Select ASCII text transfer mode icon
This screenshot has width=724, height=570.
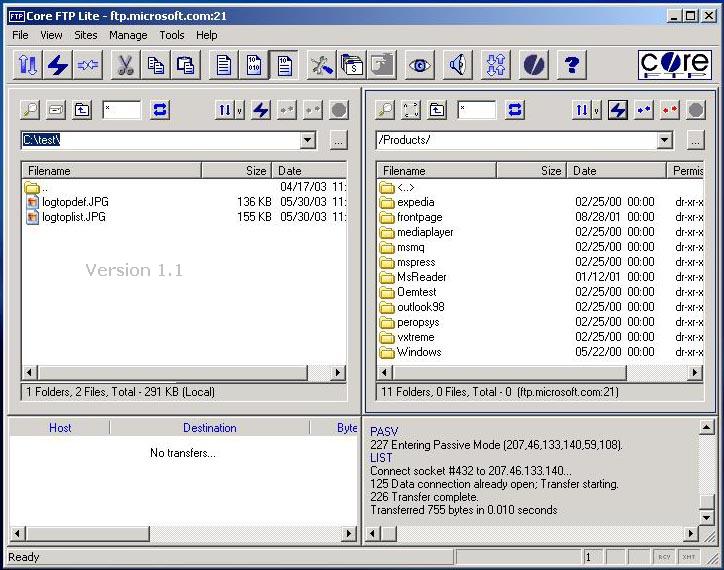point(223,65)
